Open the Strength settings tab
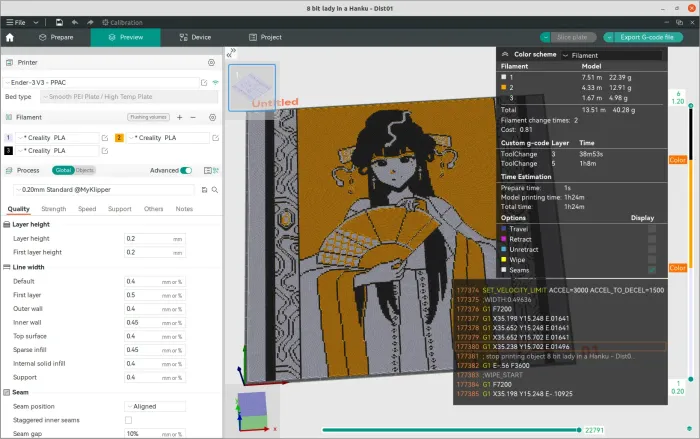 [54, 209]
